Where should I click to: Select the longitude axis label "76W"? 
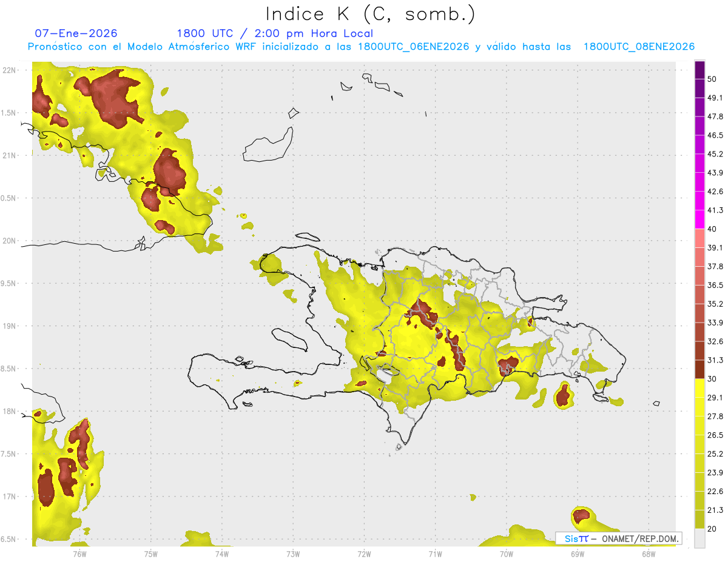[79, 554]
